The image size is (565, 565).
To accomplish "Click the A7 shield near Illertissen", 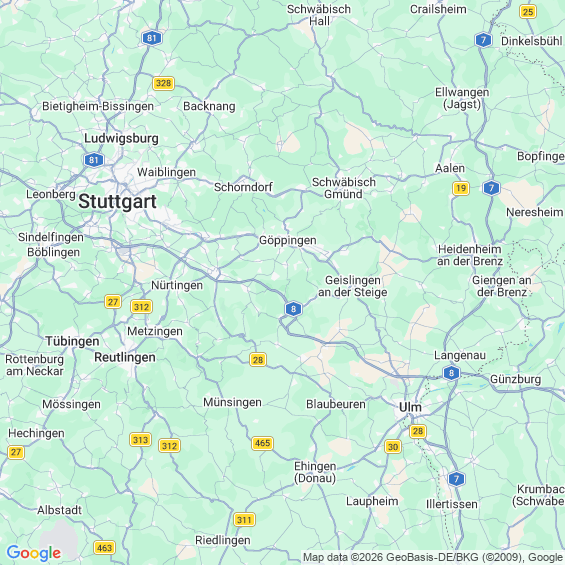I will 457,479.
